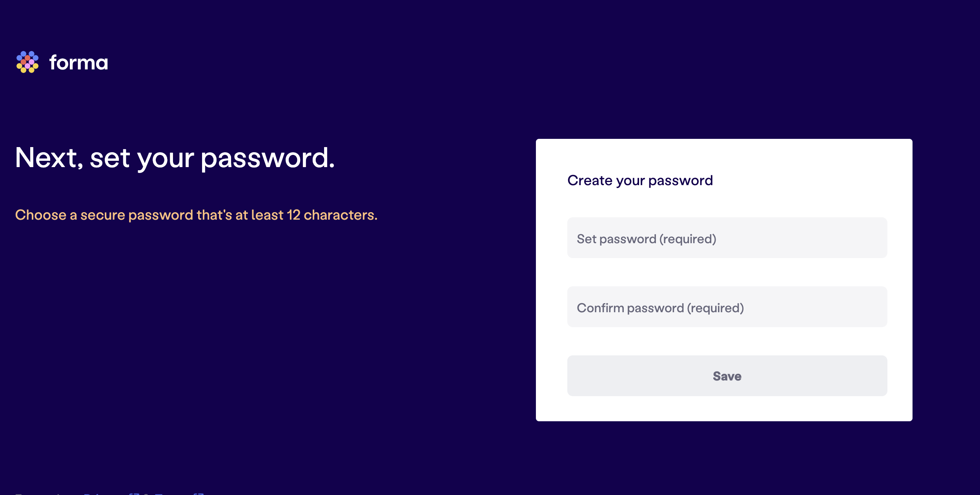Click the 'Create your password' card title
The image size is (980, 495).
(640, 180)
